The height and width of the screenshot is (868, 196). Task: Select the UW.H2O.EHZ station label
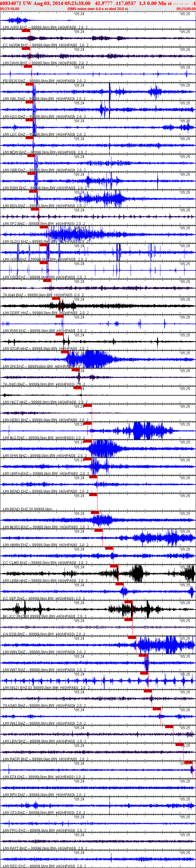click(14, 117)
